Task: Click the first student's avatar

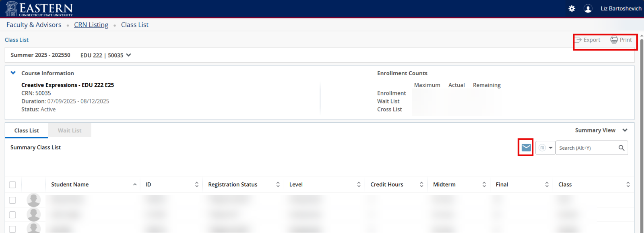Action: pyautogui.click(x=33, y=200)
